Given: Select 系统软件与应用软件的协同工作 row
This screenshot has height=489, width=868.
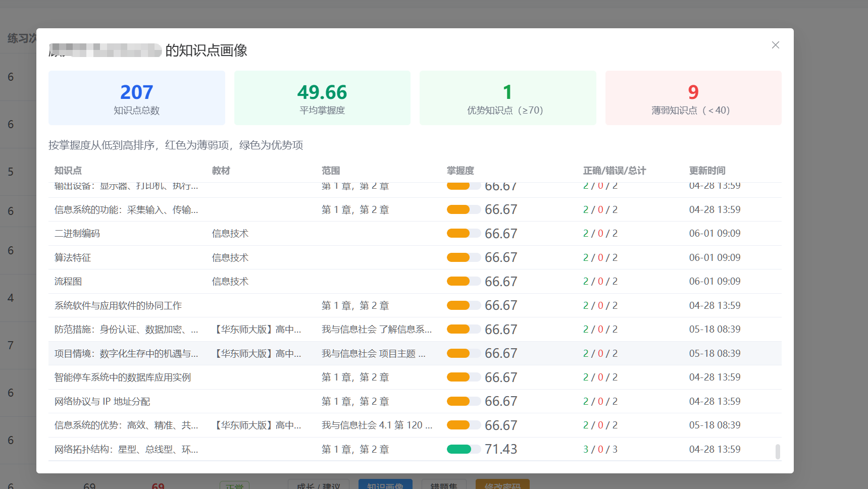Looking at the screenshot, I should click(x=415, y=305).
